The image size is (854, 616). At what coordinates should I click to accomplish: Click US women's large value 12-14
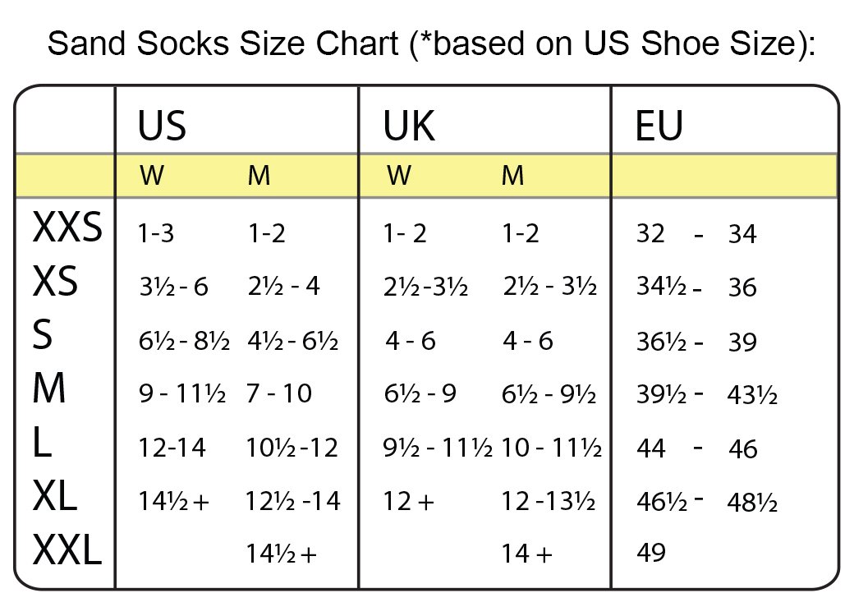click(172, 448)
